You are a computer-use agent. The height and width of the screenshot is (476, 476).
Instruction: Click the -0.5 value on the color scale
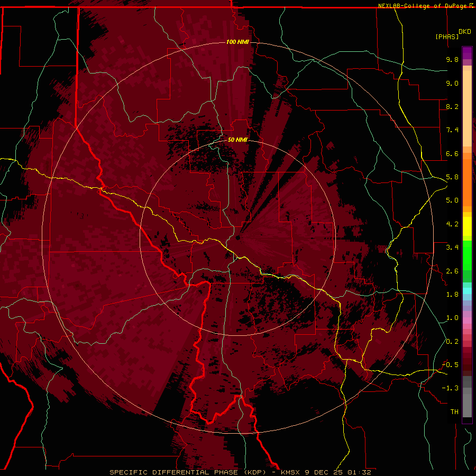click(x=450, y=365)
